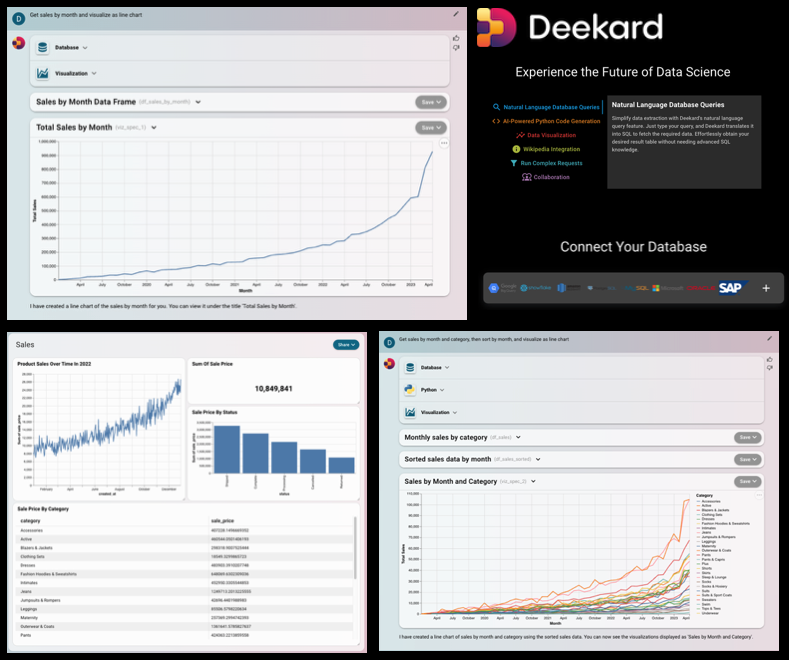Image resolution: width=789 pixels, height=660 pixels.
Task: Click the Python icon in the category query panel
Action: click(410, 390)
